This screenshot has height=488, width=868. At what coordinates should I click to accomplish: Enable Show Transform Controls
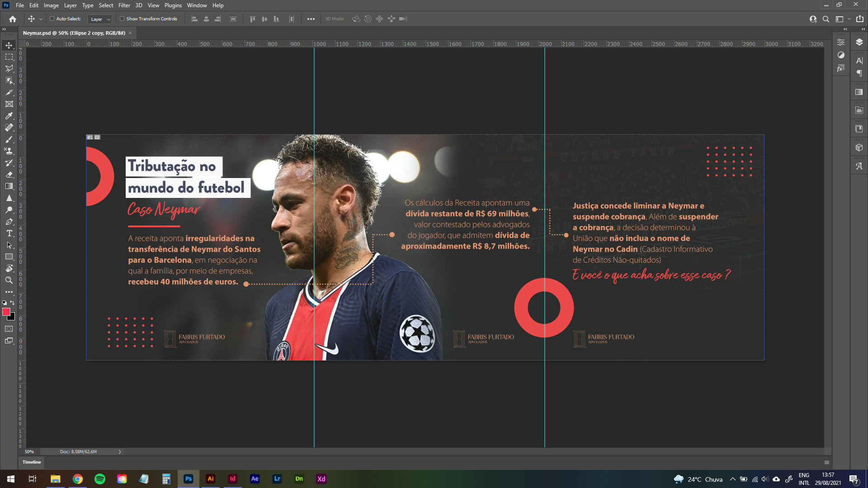tap(122, 19)
